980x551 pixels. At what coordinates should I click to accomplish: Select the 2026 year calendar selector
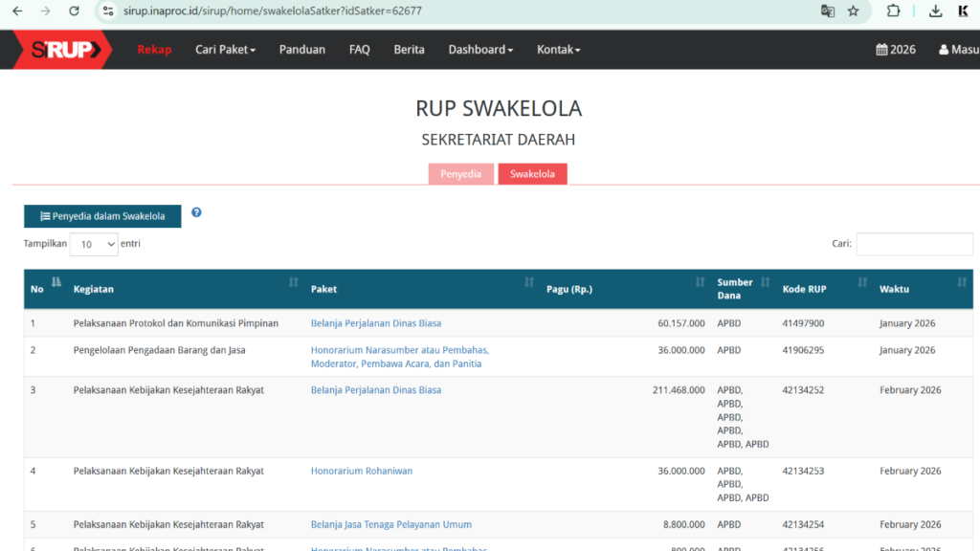pyautogui.click(x=896, y=50)
